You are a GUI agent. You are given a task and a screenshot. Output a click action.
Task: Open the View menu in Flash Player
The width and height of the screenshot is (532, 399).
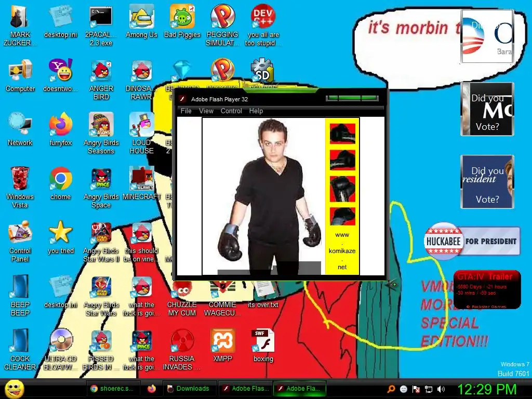pos(206,111)
